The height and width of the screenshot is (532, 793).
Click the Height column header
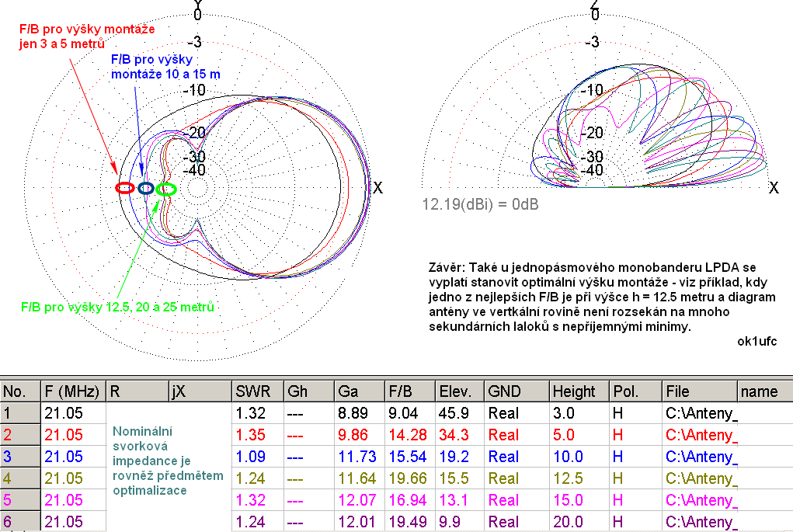tap(574, 391)
